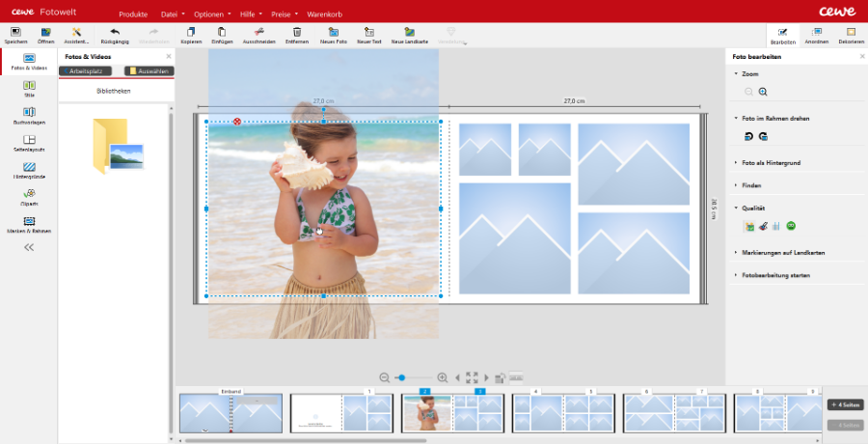Expand Fotobearbeitung starten section
Viewport: 868px width, 444px height.
tap(776, 275)
